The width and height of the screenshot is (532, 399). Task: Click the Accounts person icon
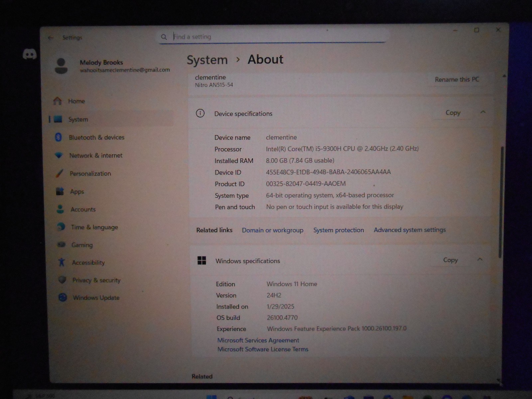(x=60, y=209)
